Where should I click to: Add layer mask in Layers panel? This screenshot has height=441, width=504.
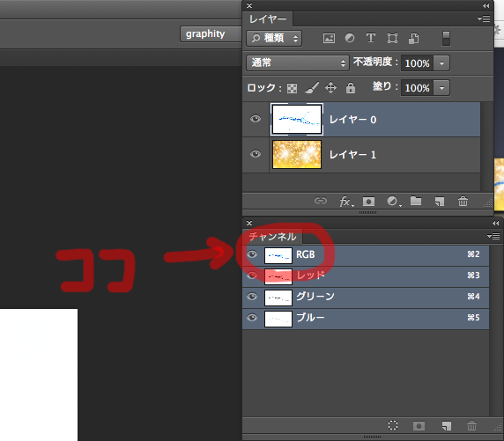(368, 202)
